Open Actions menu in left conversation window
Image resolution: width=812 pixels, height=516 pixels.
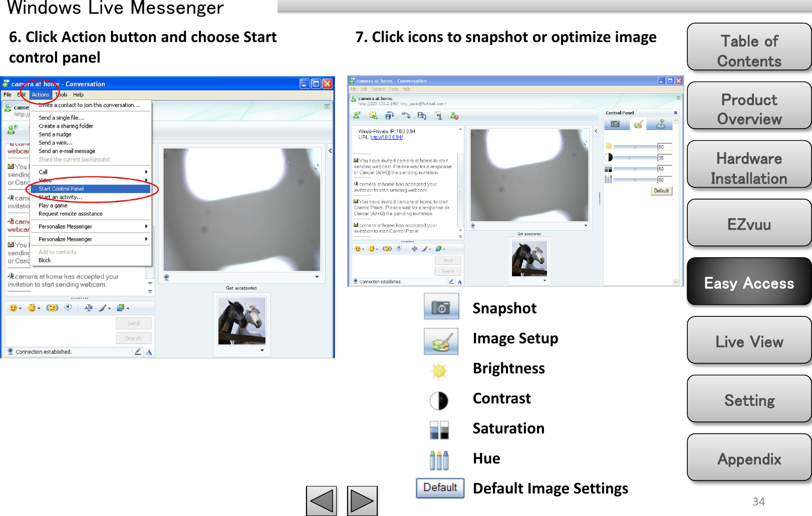(x=41, y=95)
